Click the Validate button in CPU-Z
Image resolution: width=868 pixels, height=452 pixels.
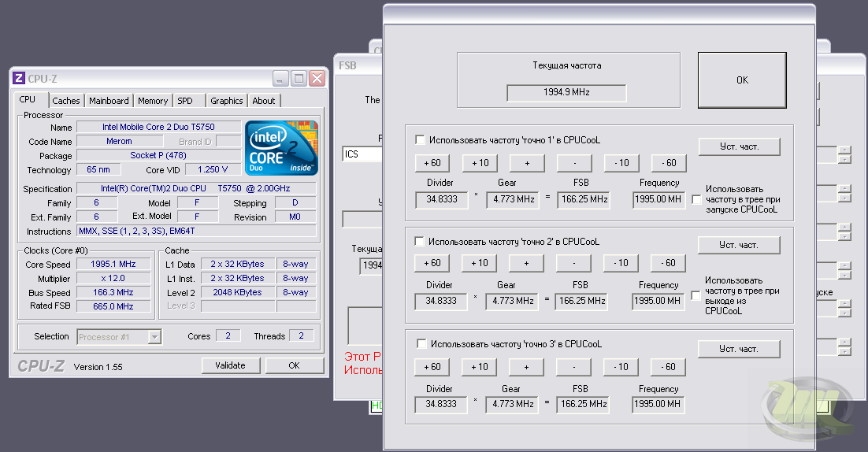pyautogui.click(x=230, y=365)
